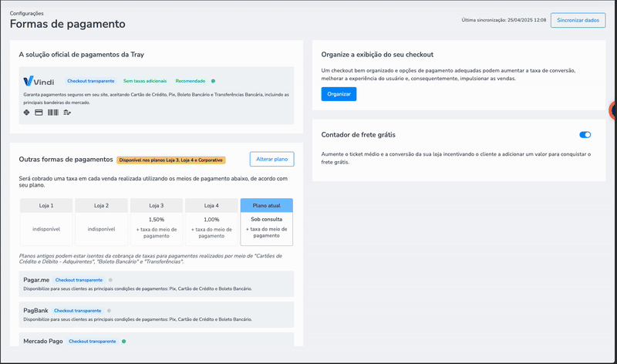Click 'A solução oficial de pagamentos da Tray' heading
617x364 pixels.
(x=82, y=55)
